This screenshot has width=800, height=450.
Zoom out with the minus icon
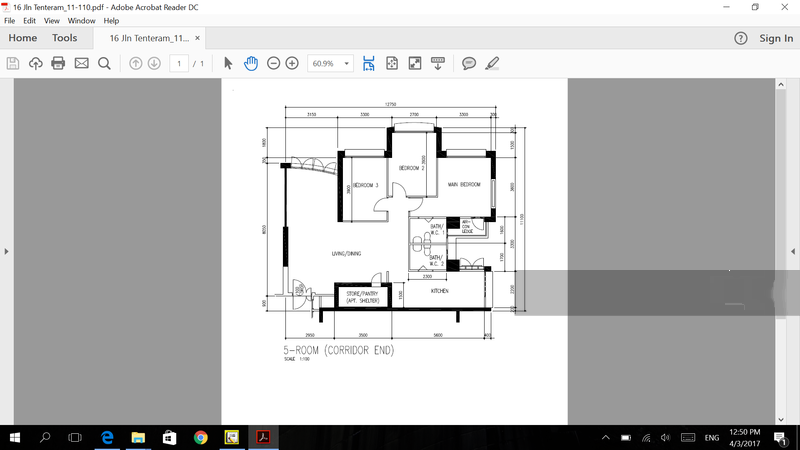pyautogui.click(x=273, y=63)
